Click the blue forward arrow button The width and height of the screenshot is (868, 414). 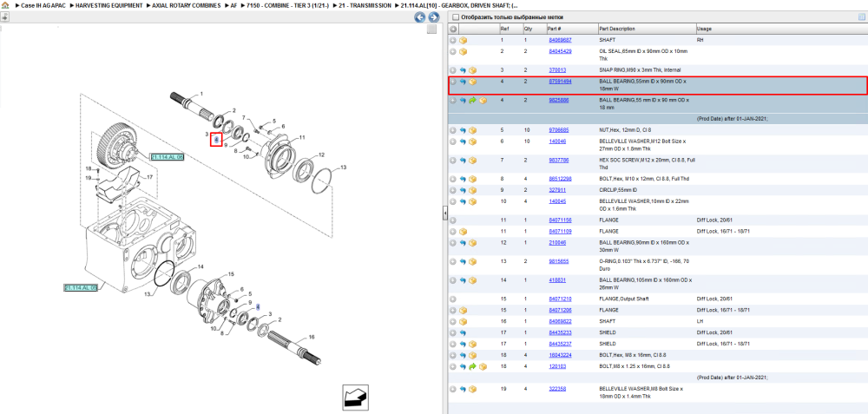pyautogui.click(x=434, y=17)
